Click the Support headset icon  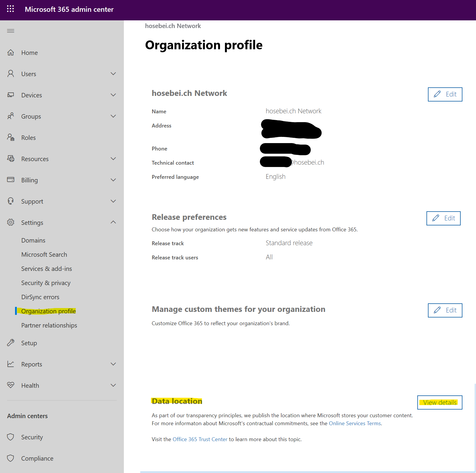click(x=11, y=201)
